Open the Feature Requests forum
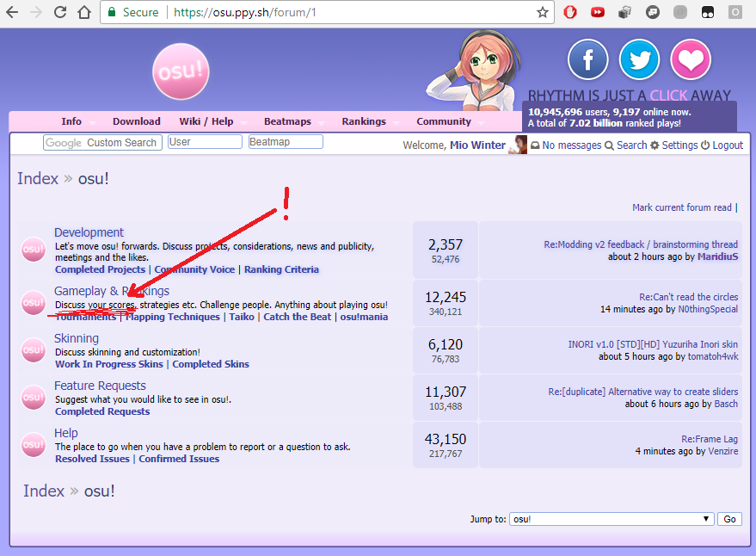Image resolution: width=756 pixels, height=556 pixels. (100, 386)
